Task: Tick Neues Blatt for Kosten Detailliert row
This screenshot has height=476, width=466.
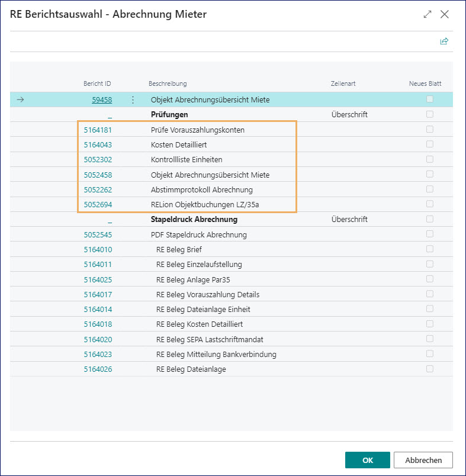Action: [x=430, y=144]
